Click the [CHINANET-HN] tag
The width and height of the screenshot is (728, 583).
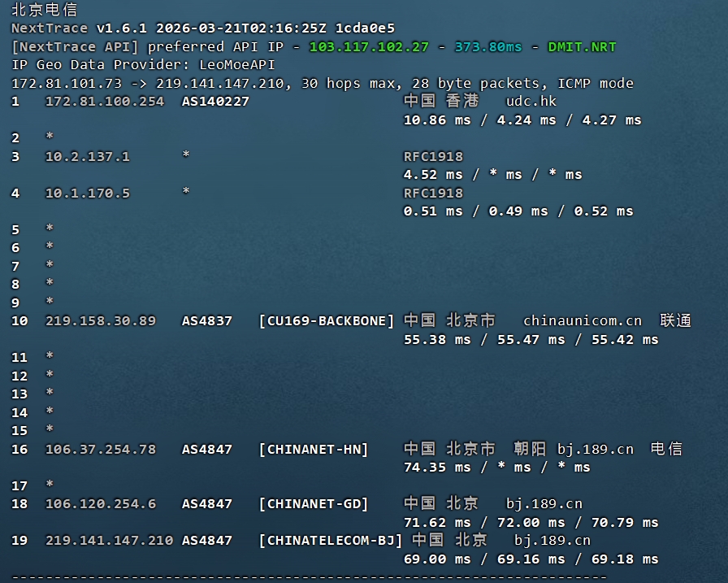[x=313, y=449]
